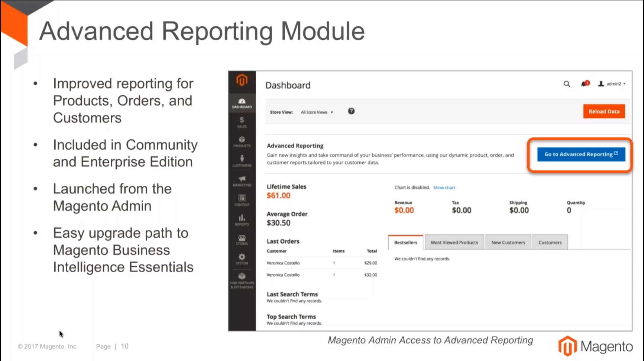The width and height of the screenshot is (644, 361).
Task: Click the Advanced Reporting section heading
Action: click(295, 146)
